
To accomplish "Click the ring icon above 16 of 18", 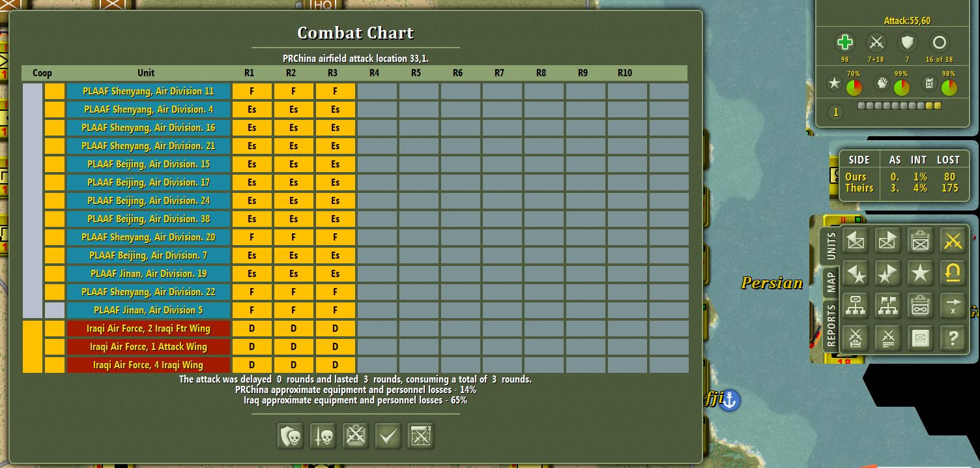I will tap(939, 43).
